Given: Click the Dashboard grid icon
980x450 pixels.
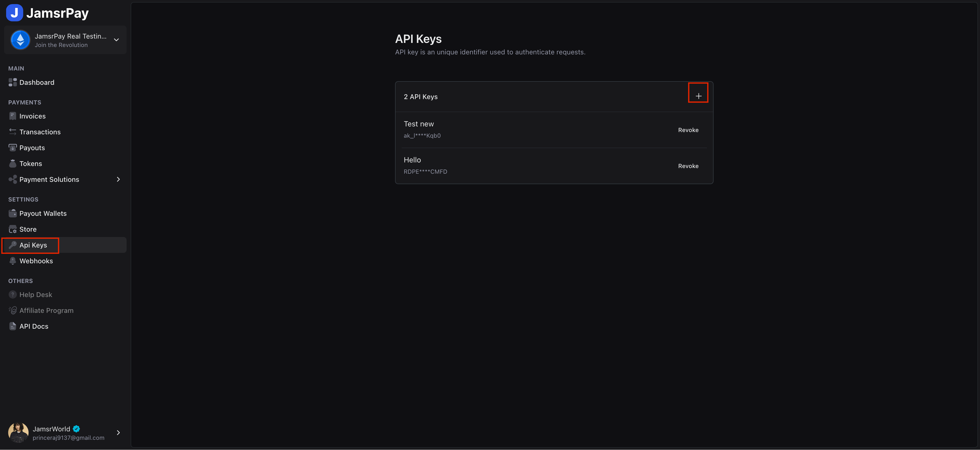Looking at the screenshot, I should coord(13,82).
